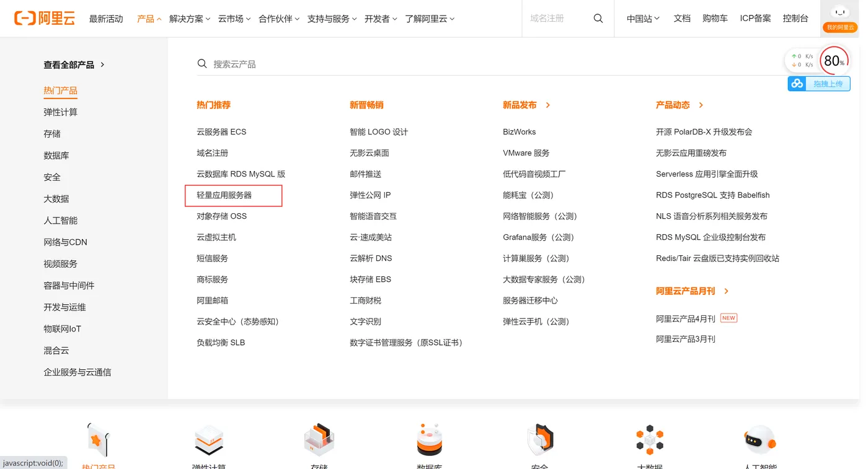
Task: Open the 购物车 link in header
Action: pyautogui.click(x=715, y=19)
